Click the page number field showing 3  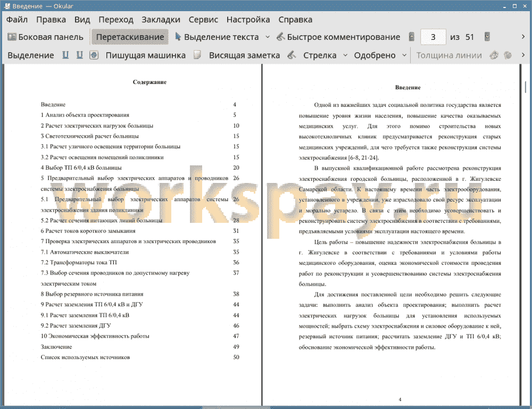(x=433, y=37)
